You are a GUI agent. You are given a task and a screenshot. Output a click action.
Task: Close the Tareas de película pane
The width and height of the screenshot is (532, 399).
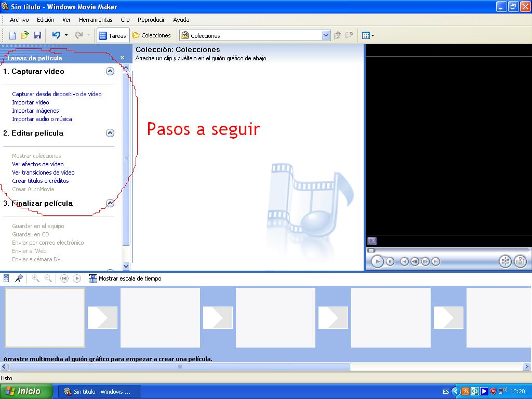[123, 58]
